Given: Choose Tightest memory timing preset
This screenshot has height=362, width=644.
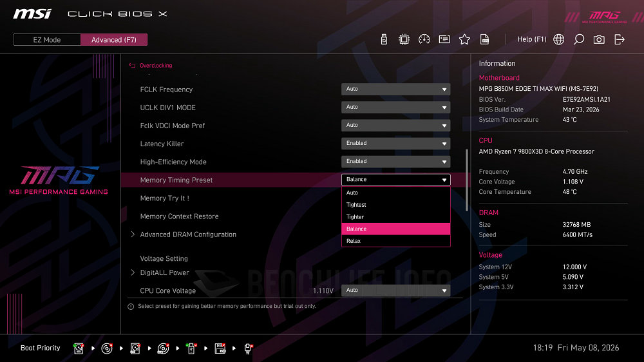Looking at the screenshot, I should [395, 205].
